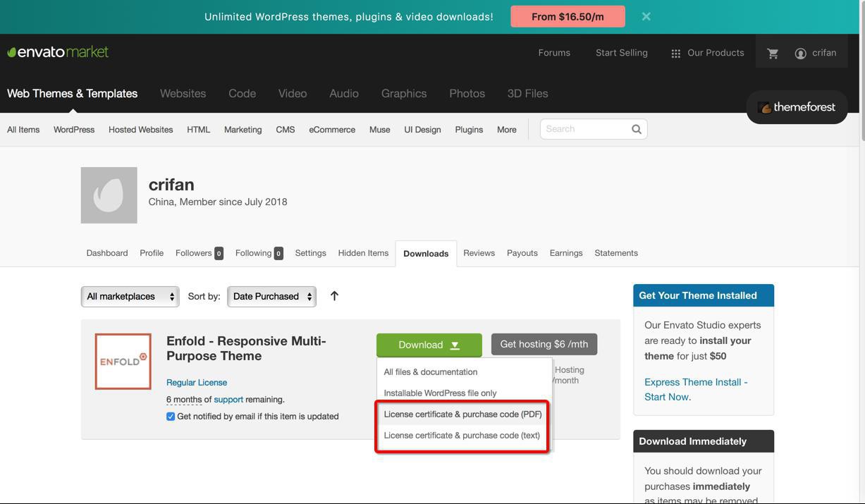Go to Photos category
Viewport: 865px width, 504px height.
pos(467,94)
